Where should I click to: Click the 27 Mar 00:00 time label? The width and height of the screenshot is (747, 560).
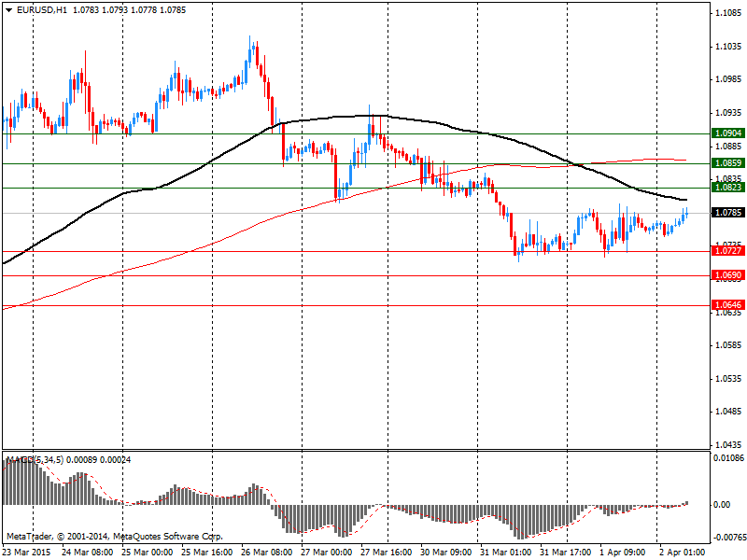click(326, 553)
